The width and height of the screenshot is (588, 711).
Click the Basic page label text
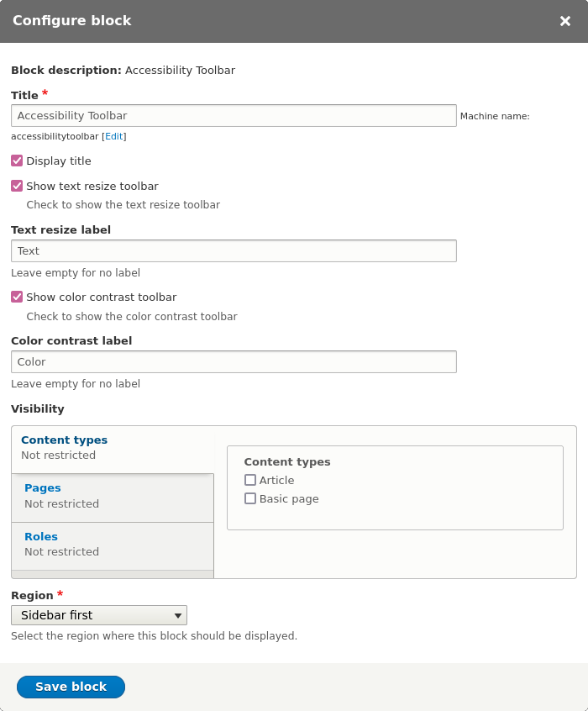tap(289, 498)
